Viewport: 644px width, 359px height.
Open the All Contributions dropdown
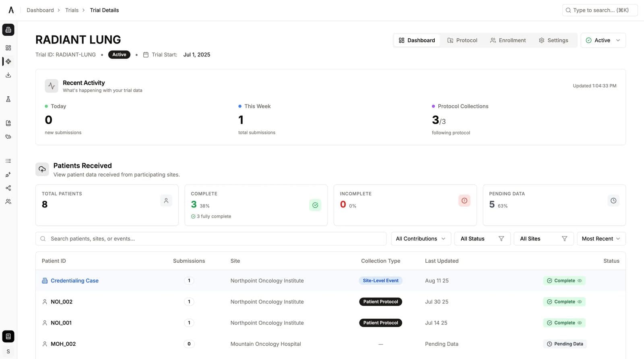tap(421, 239)
